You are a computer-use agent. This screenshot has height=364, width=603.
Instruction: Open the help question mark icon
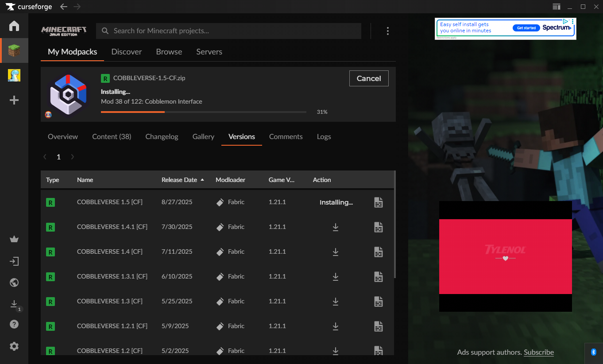point(14,324)
